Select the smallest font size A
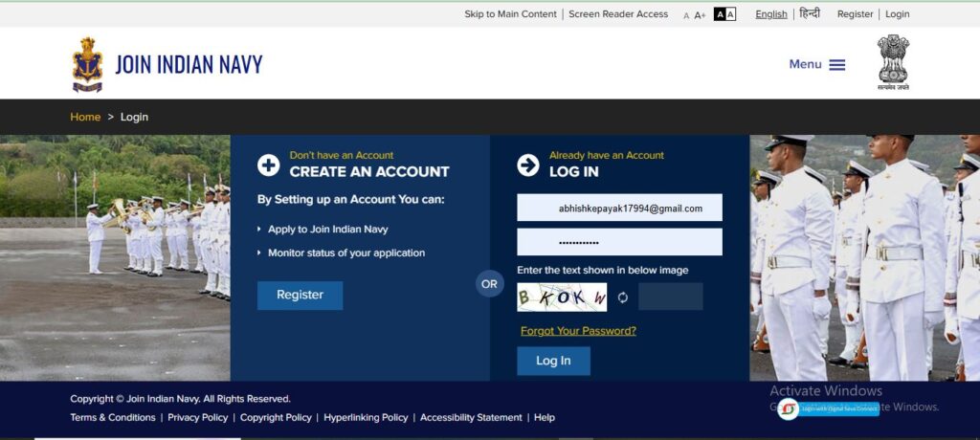 (x=686, y=15)
